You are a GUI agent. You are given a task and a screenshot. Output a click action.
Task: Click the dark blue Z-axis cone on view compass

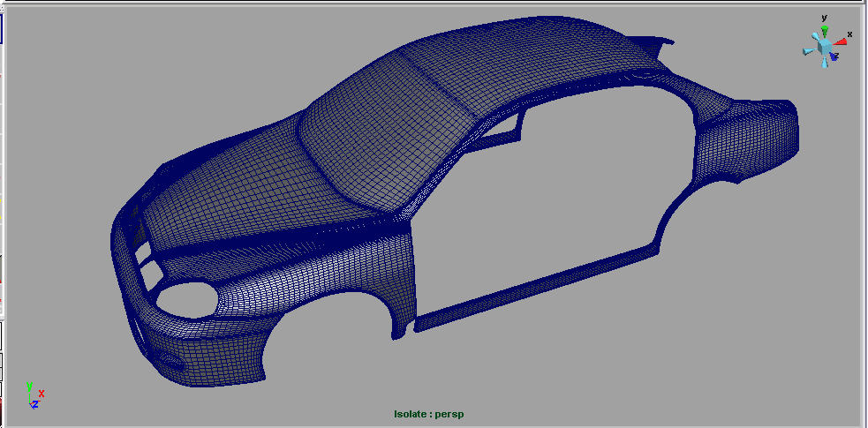pyautogui.click(x=834, y=56)
